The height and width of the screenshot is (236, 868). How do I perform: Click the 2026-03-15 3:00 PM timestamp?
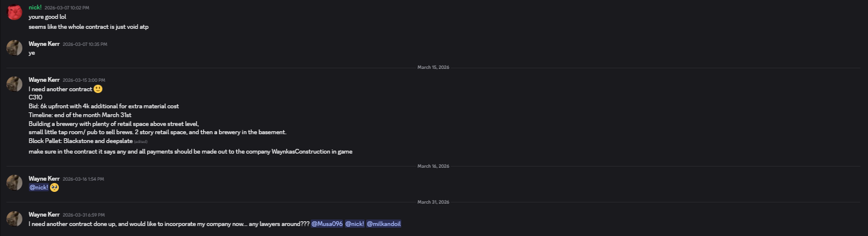click(84, 80)
